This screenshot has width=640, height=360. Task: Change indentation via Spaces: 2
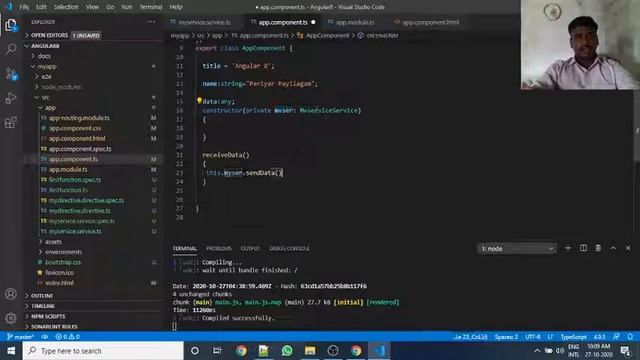coord(506,337)
